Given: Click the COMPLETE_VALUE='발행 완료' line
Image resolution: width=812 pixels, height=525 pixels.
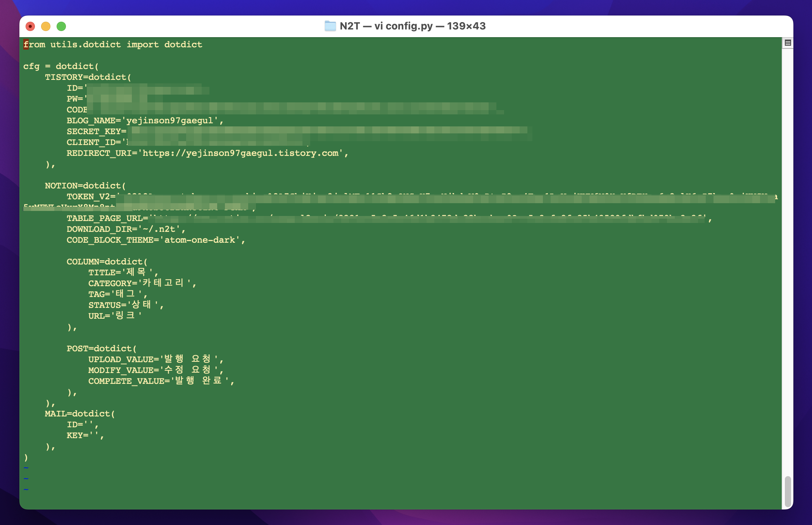Looking at the screenshot, I should pos(161,381).
